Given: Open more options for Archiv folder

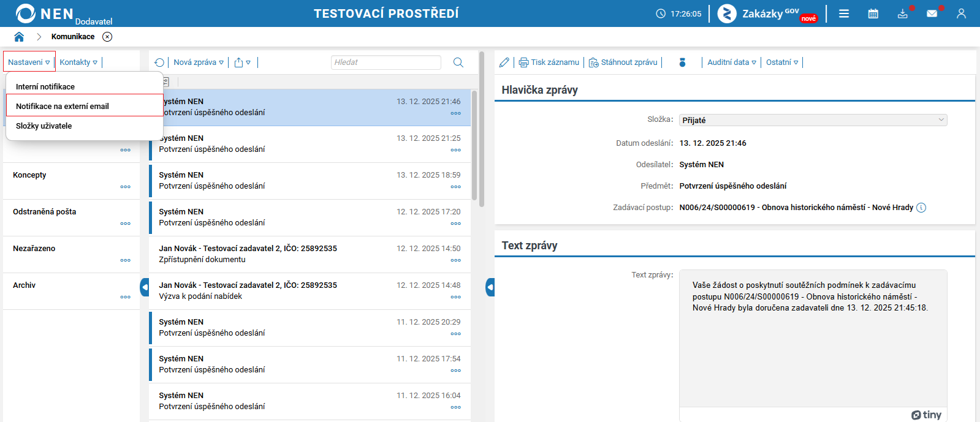Looking at the screenshot, I should point(126,297).
